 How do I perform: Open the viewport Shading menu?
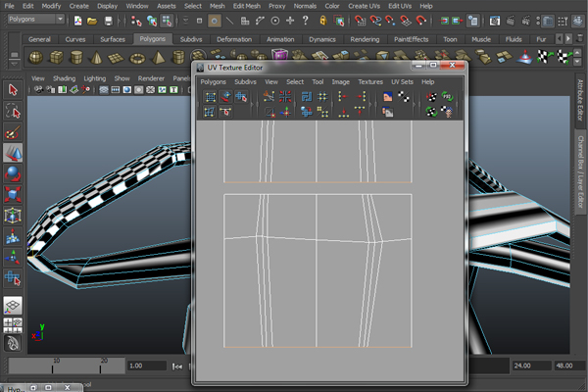pyautogui.click(x=64, y=78)
